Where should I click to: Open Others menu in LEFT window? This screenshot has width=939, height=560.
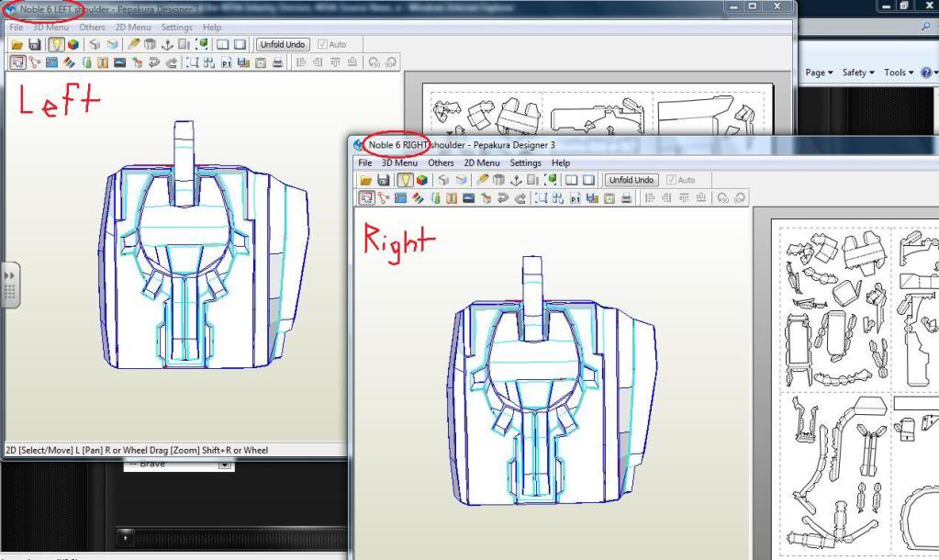pyautogui.click(x=92, y=28)
